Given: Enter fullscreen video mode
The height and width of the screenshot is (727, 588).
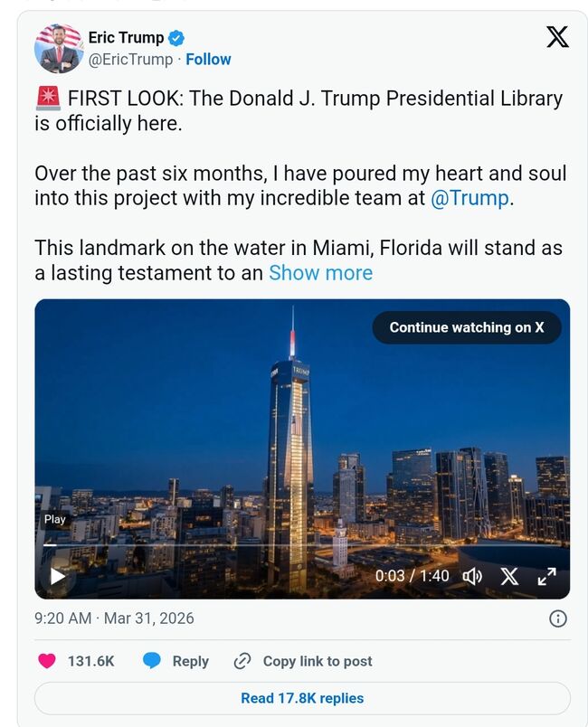Looking at the screenshot, I should 547,576.
